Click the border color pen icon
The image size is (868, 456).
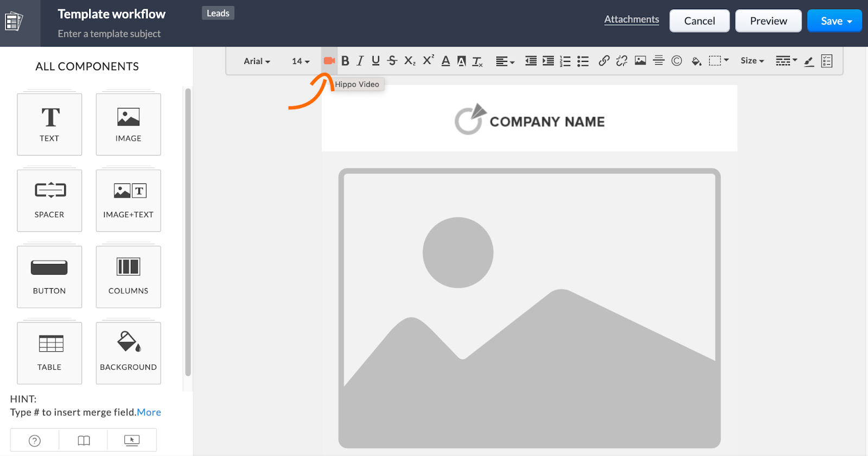(809, 61)
